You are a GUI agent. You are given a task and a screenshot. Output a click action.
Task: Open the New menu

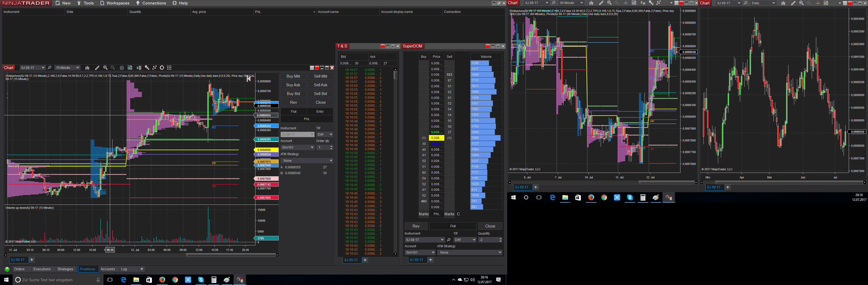pyautogui.click(x=63, y=3)
